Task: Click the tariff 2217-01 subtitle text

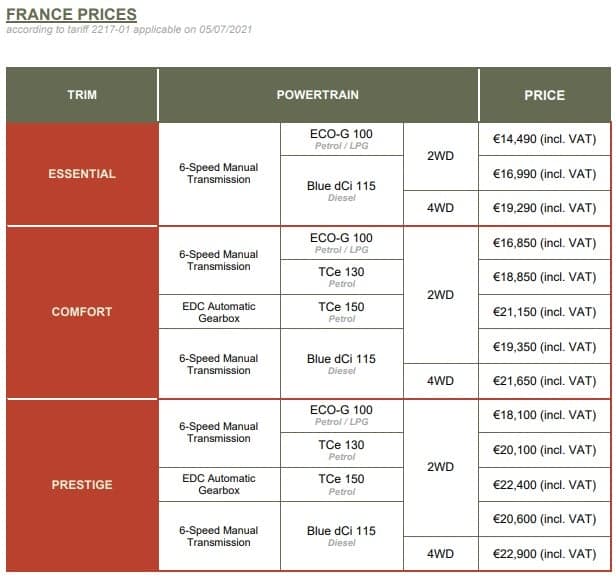Action: 129,29
